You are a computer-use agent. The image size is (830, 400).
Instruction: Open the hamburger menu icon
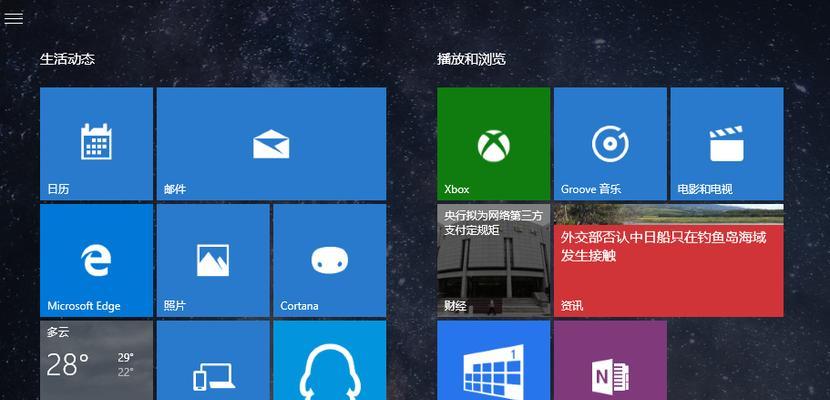pos(14,18)
